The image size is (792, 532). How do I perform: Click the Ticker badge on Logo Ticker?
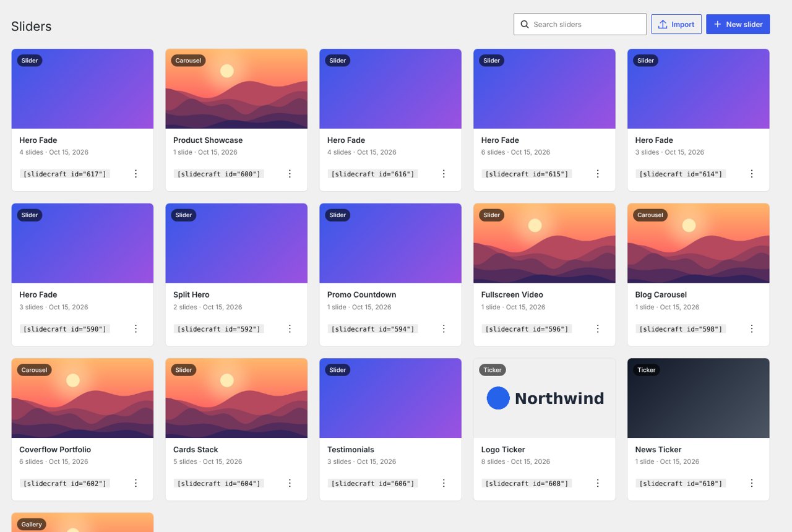point(493,370)
